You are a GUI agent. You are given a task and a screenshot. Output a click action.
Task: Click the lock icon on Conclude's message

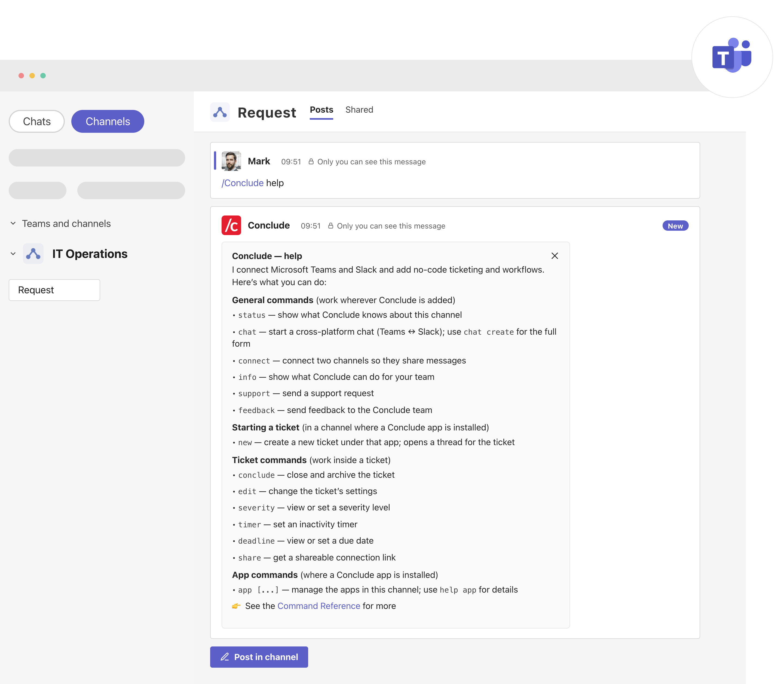click(331, 226)
